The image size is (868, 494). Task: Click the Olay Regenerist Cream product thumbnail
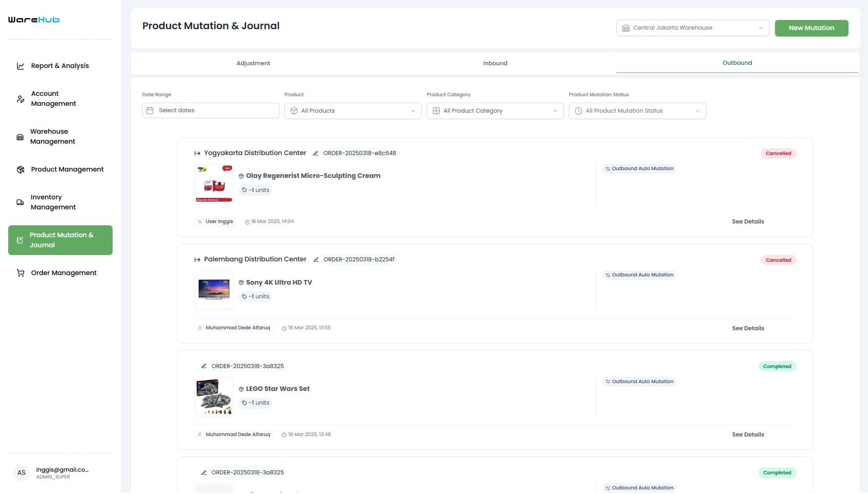[x=213, y=183]
